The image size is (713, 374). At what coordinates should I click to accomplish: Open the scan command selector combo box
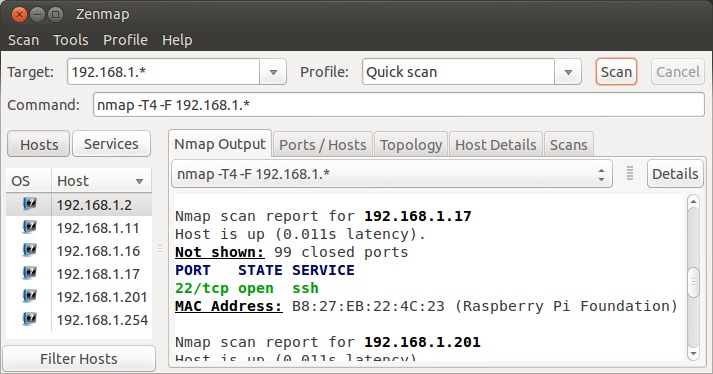[392, 174]
